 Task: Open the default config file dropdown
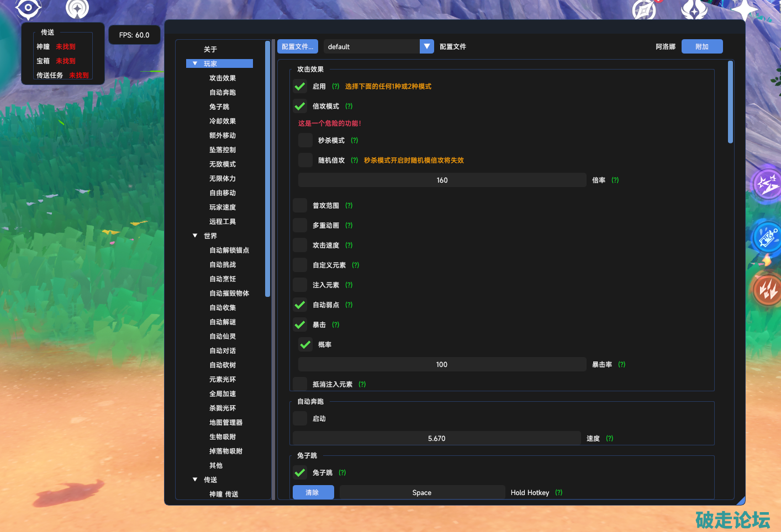(x=427, y=47)
